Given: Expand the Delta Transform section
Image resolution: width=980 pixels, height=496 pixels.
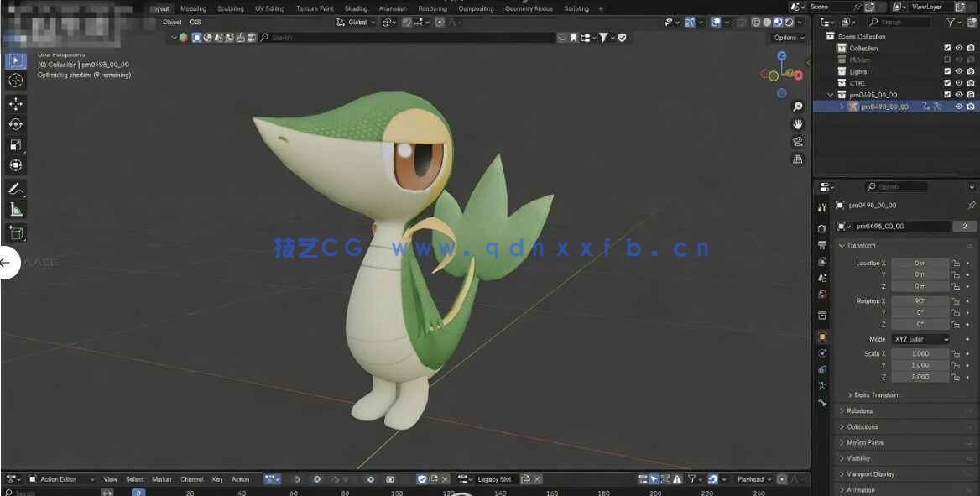Looking at the screenshot, I should [x=873, y=394].
